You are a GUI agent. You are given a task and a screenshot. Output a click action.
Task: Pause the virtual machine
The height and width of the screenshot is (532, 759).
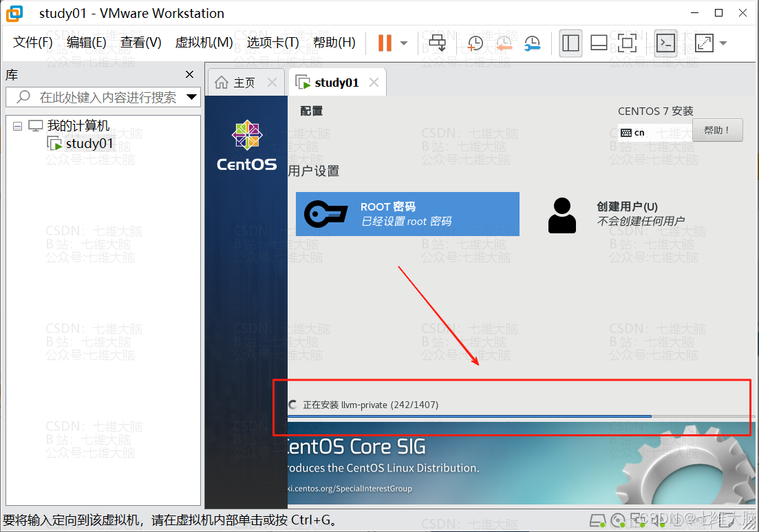pos(385,43)
